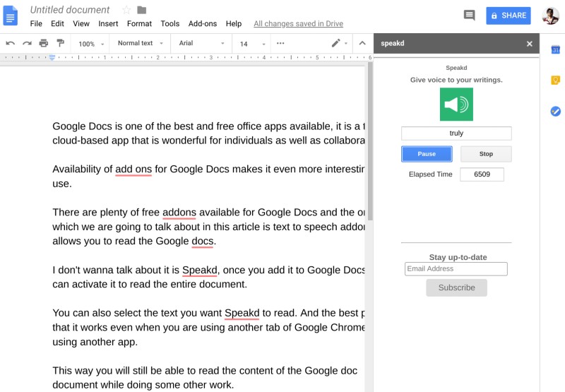
Task: Click the left indent marker on ruler
Action: tap(52, 57)
